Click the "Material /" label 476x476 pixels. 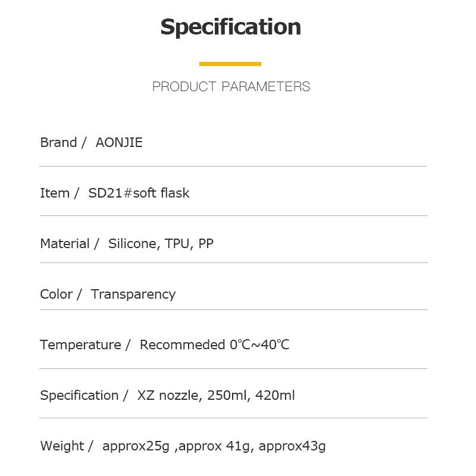pos(69,244)
